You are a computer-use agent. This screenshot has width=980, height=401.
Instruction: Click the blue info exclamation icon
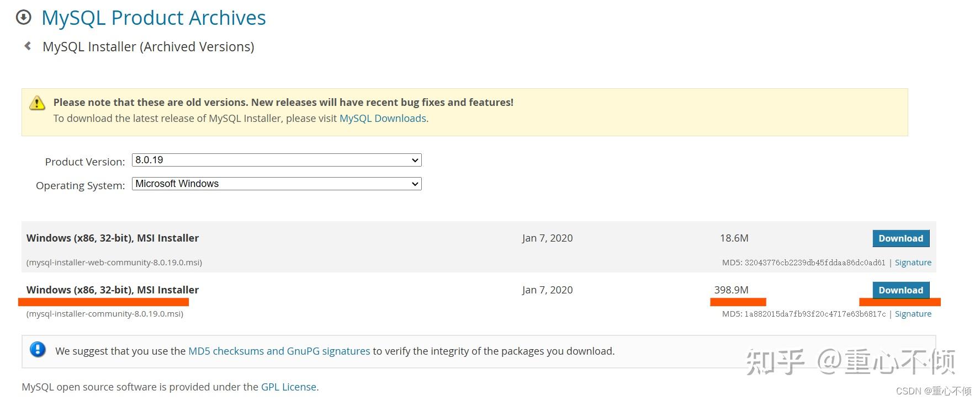pos(38,350)
